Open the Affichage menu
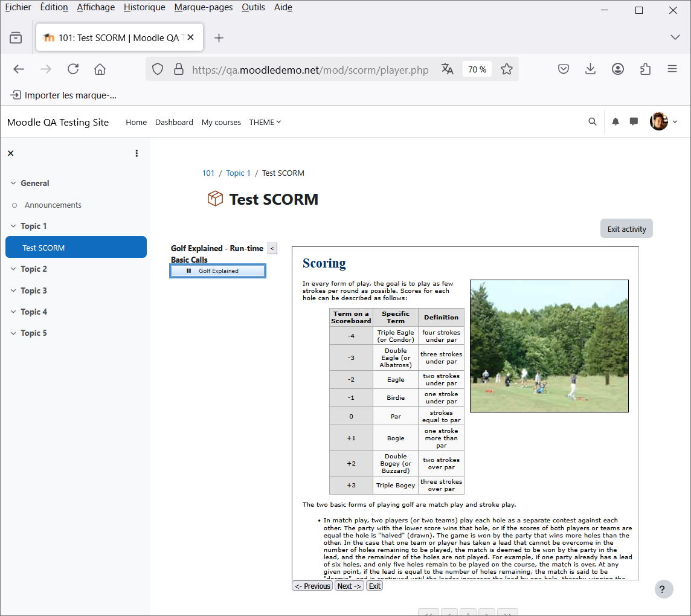Image resolution: width=691 pixels, height=616 pixels. (x=95, y=7)
